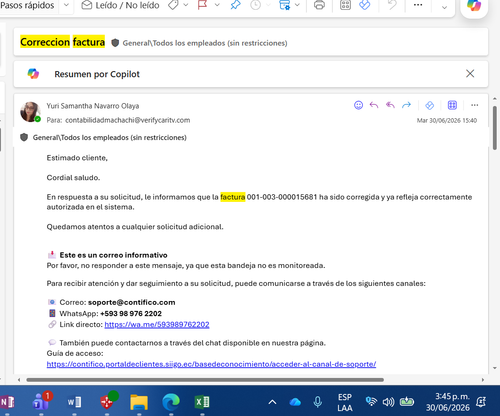Open the Wi-Fi network tray icon
The height and width of the screenshot is (416, 500).
coord(371,402)
